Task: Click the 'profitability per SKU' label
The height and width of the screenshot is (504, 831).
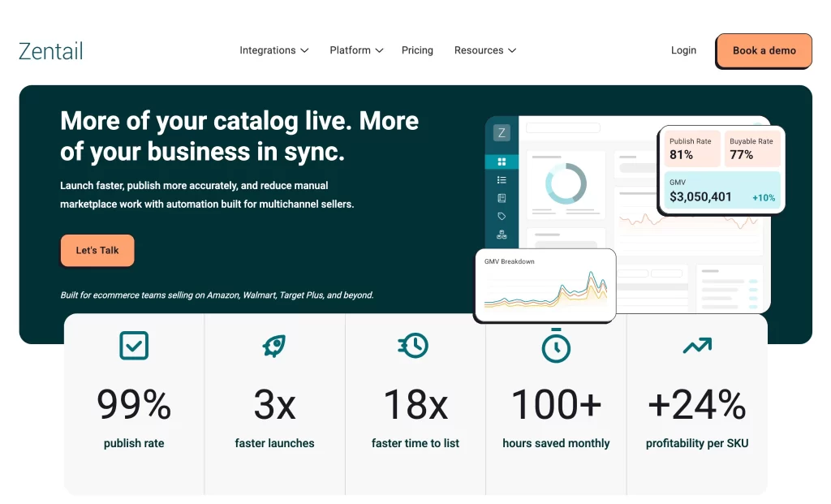Action: 697,443
